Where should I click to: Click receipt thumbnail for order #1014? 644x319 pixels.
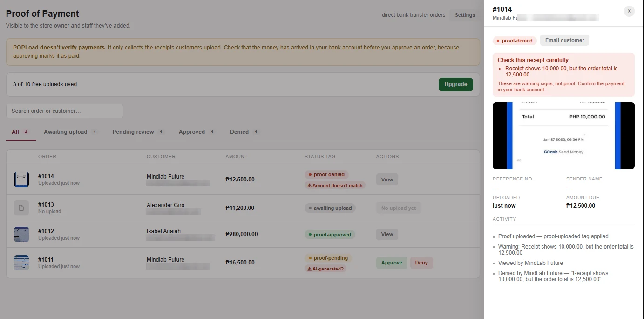pyautogui.click(x=21, y=180)
